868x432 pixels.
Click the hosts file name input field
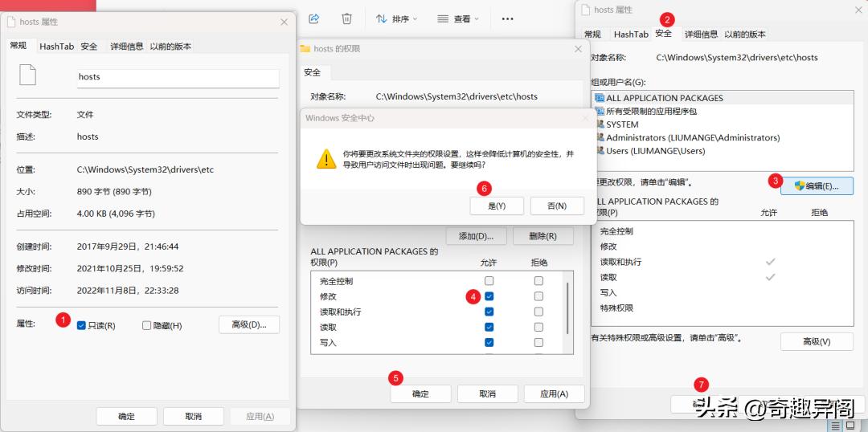pos(178,78)
